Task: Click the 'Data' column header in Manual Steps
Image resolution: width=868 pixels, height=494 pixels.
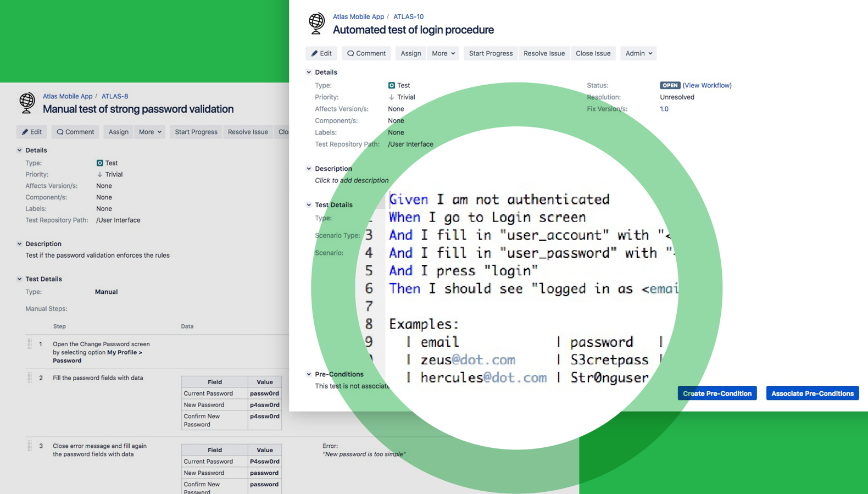Action: 187,326
